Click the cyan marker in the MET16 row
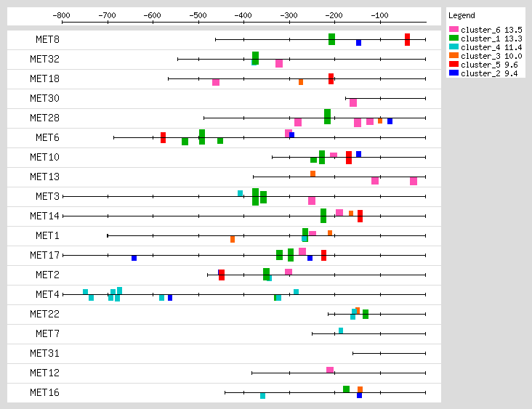Screen dimensions: 532x409 point(262,396)
